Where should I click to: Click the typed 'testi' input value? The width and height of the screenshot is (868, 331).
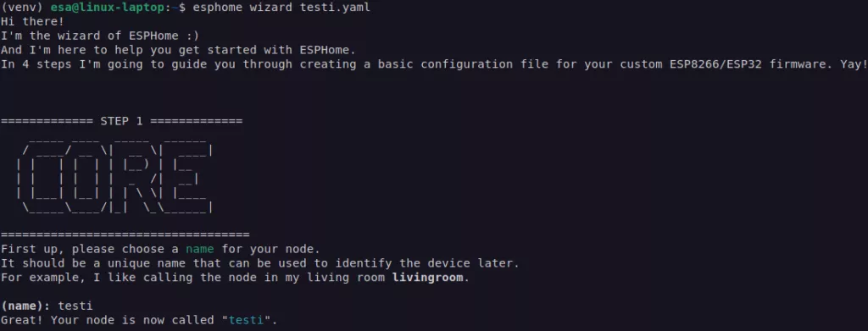[x=75, y=306]
